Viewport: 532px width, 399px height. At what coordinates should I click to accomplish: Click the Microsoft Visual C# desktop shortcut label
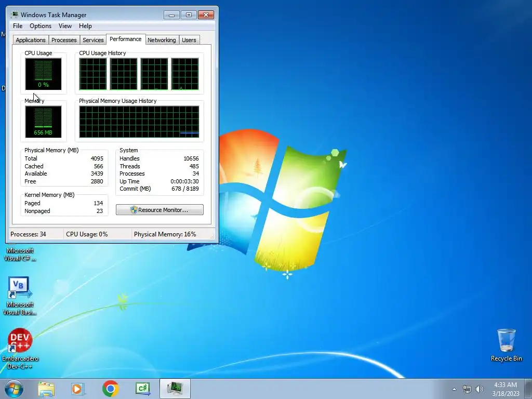click(x=20, y=255)
